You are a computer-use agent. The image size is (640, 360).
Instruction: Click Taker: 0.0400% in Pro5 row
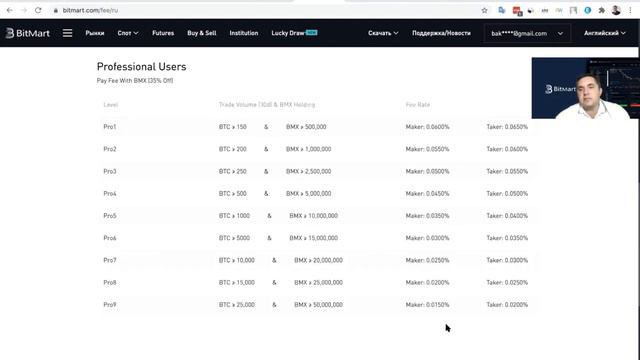pyautogui.click(x=507, y=216)
